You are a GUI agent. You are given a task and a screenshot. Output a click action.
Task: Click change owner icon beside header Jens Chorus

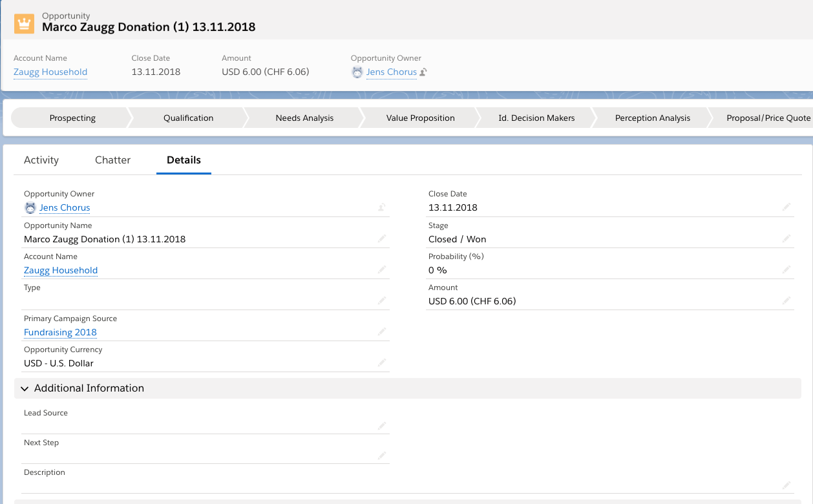pyautogui.click(x=423, y=72)
